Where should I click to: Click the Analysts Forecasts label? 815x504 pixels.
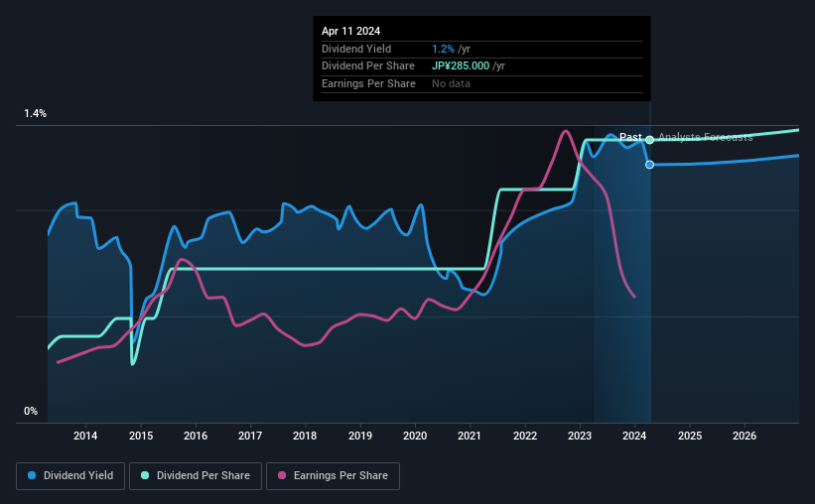(x=706, y=137)
